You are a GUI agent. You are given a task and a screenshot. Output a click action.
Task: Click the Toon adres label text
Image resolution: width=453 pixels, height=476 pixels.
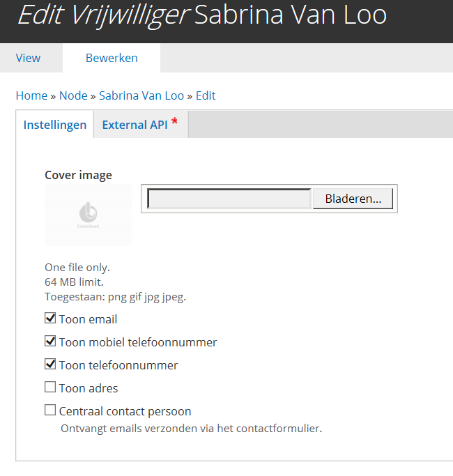[89, 388]
